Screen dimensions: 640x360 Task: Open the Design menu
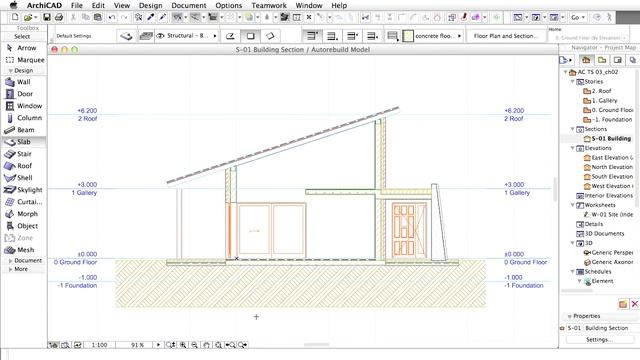click(150, 5)
